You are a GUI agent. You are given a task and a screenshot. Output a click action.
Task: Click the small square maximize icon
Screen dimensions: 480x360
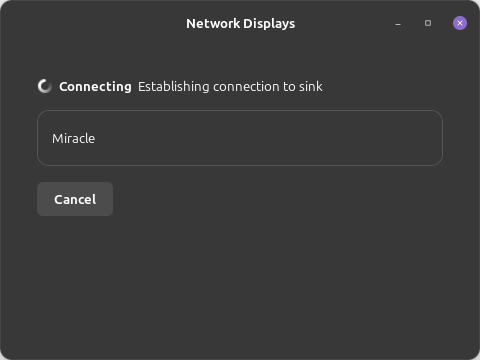(428, 23)
